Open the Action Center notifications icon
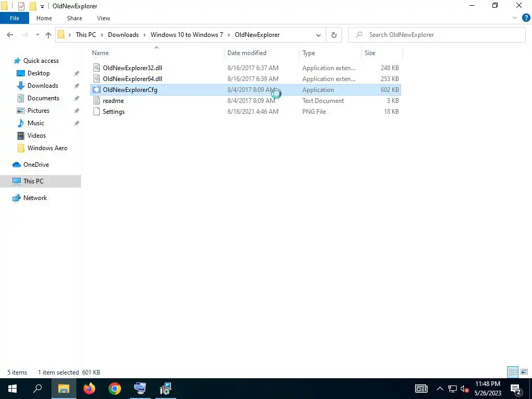The height and width of the screenshot is (399, 532). 516,389
